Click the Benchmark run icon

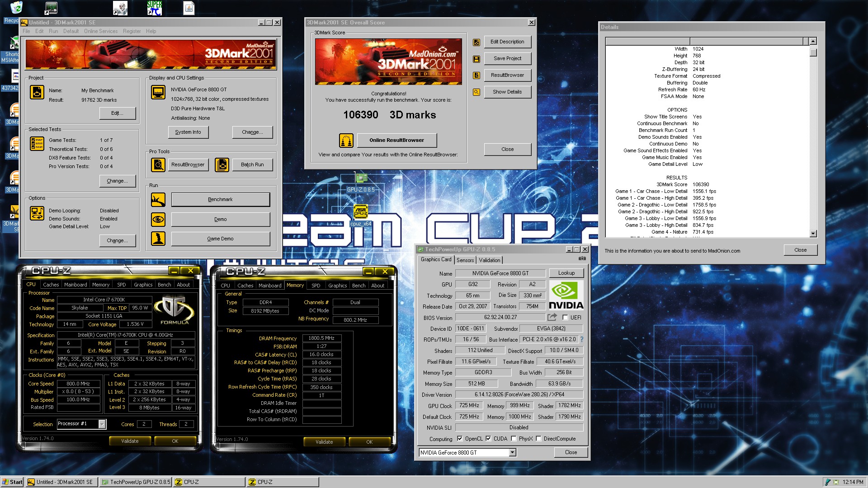tap(158, 200)
